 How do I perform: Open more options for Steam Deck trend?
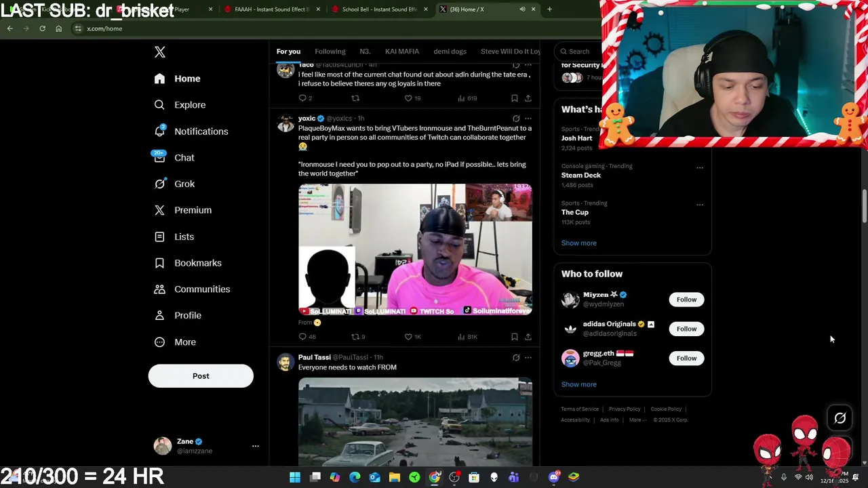700,167
